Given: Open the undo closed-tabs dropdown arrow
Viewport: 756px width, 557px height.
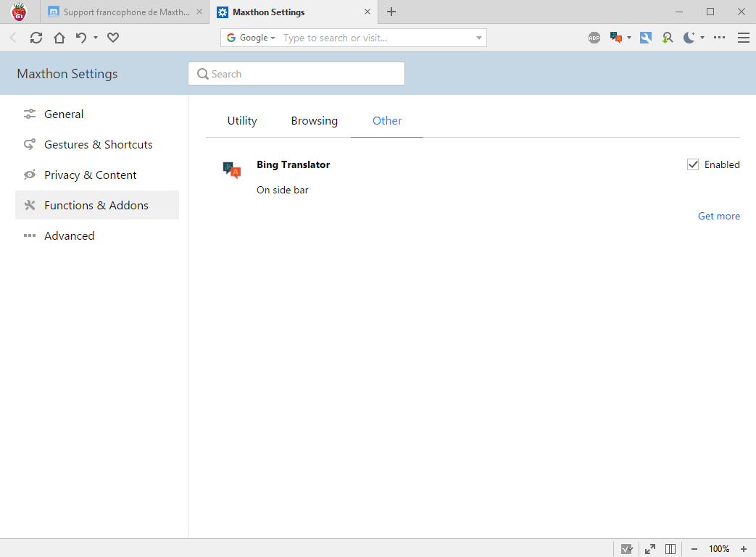Looking at the screenshot, I should 96,38.
